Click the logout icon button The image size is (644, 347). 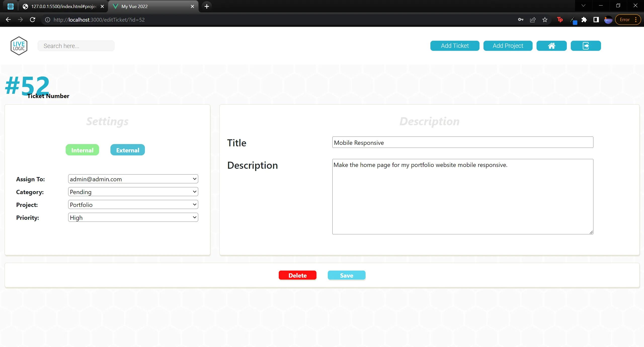click(x=586, y=46)
